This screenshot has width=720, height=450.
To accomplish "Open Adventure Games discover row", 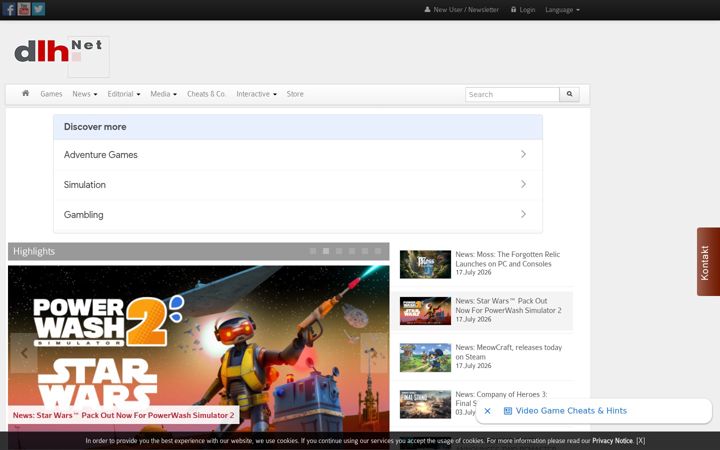I will coord(298,155).
